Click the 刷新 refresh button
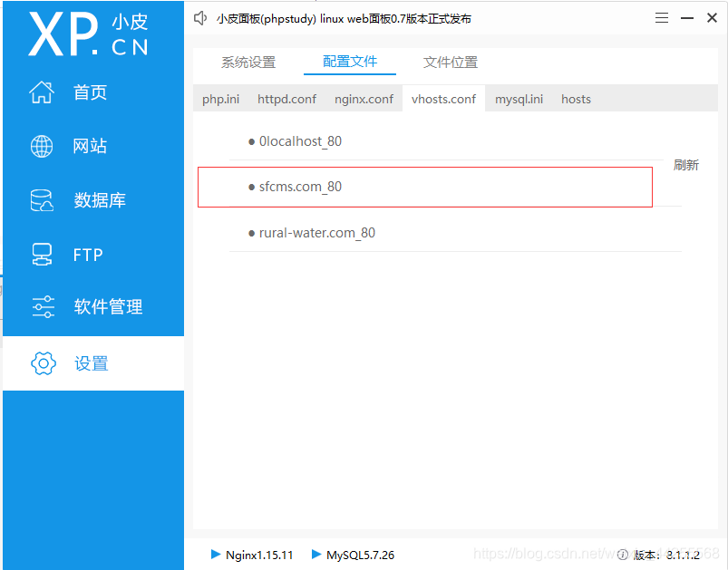The width and height of the screenshot is (728, 570). coord(685,165)
